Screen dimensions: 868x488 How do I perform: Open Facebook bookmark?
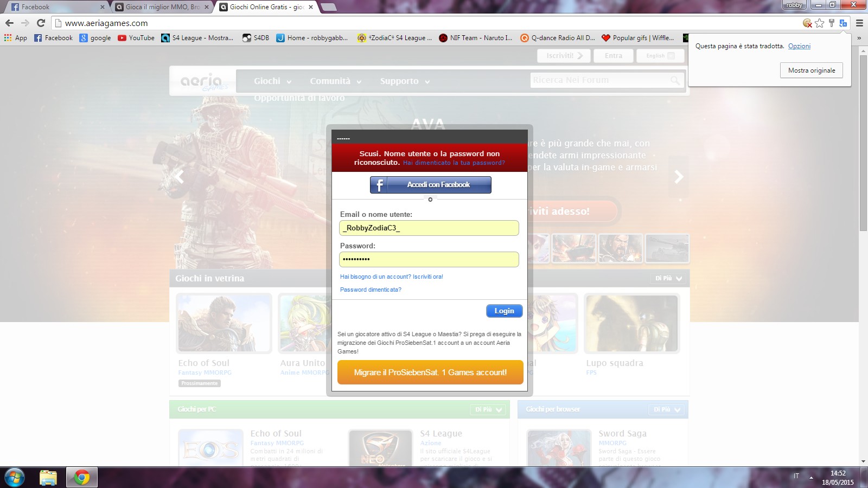tap(53, 38)
